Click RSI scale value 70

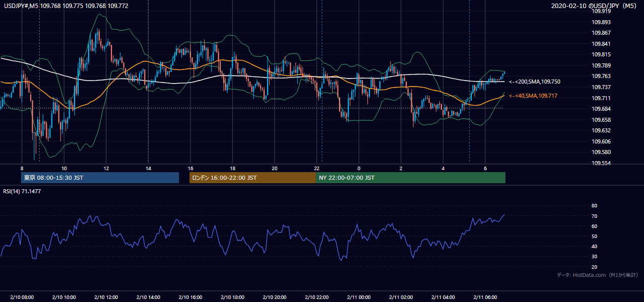click(x=594, y=216)
